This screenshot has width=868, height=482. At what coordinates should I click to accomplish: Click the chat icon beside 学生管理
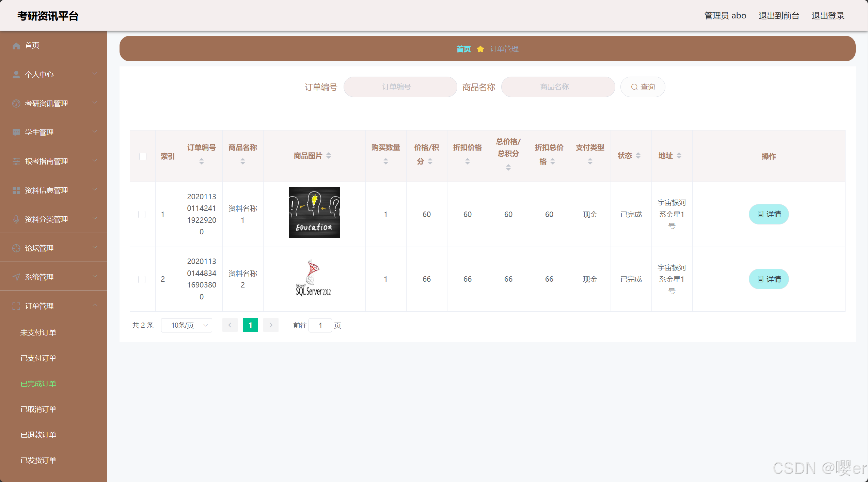click(16, 133)
